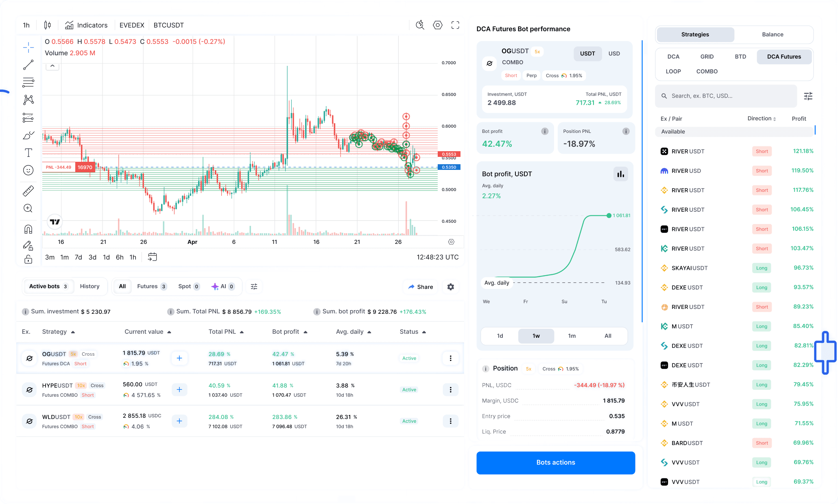Select the 7d chart range
The height and width of the screenshot is (504, 838).
click(79, 257)
